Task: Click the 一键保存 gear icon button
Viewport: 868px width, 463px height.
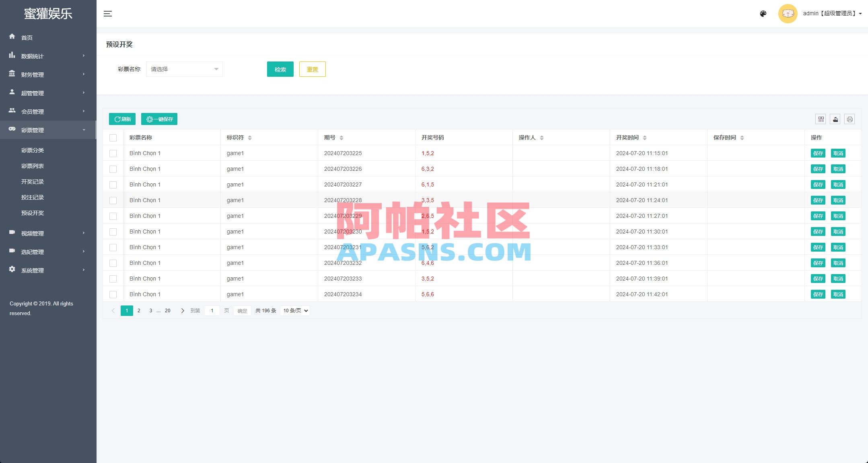Action: click(159, 119)
